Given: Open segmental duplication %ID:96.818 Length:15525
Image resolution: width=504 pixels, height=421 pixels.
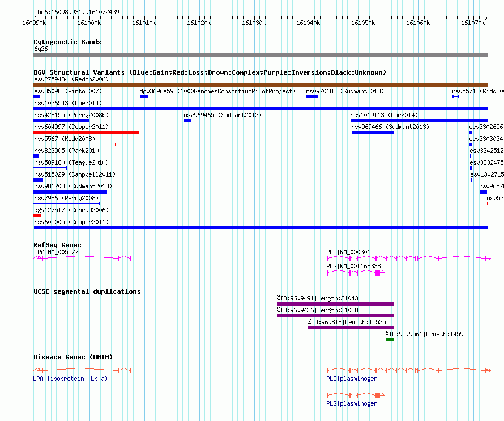Looking at the screenshot, I should click(351, 328).
